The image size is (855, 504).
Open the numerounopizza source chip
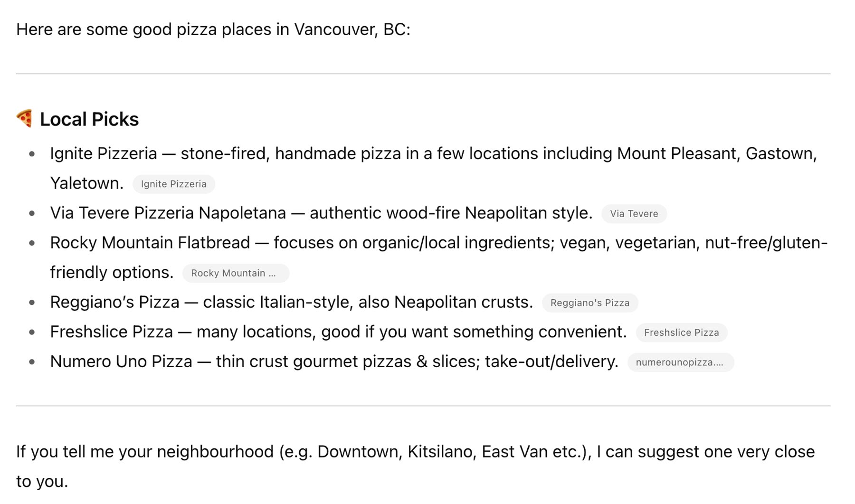point(680,362)
